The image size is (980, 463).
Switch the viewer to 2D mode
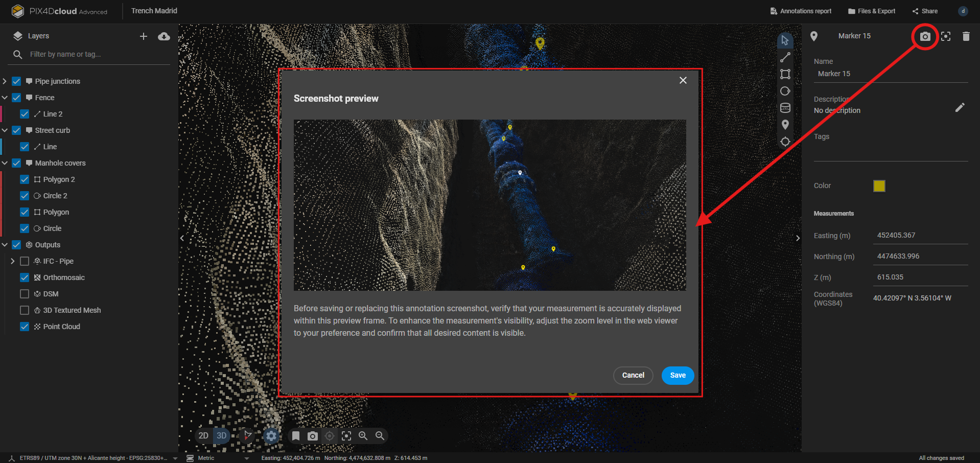click(203, 436)
